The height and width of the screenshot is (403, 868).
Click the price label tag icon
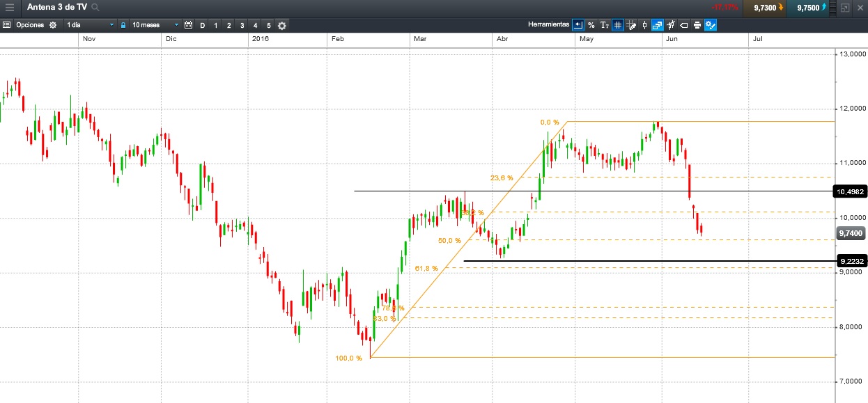(684, 25)
